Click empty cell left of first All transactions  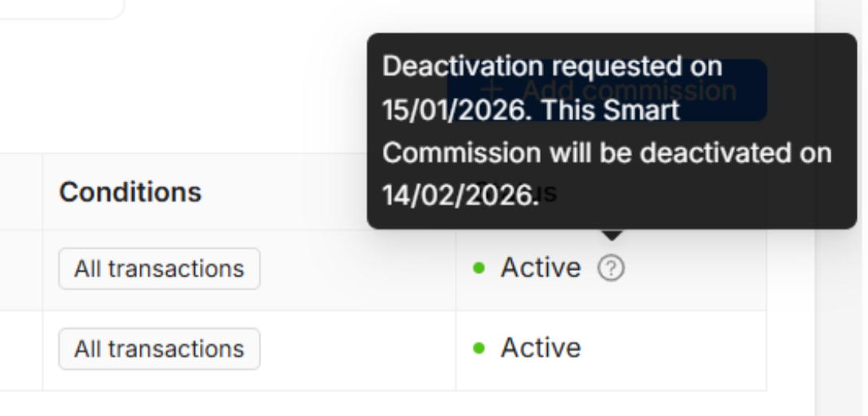21,269
